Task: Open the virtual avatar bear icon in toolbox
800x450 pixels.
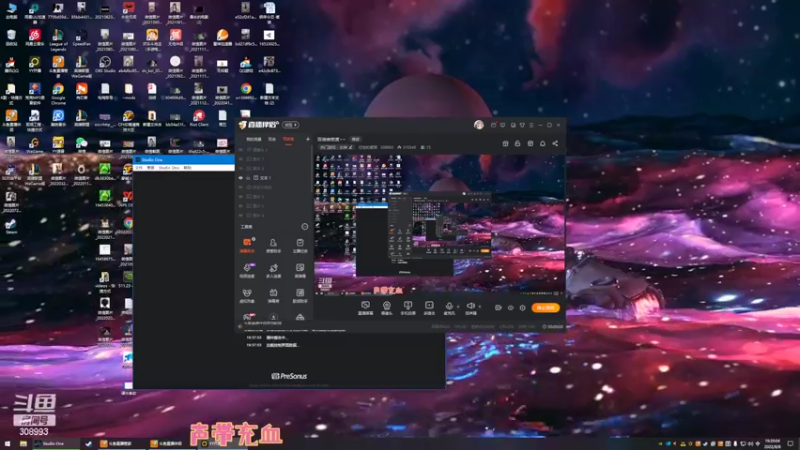Action: click(247, 295)
